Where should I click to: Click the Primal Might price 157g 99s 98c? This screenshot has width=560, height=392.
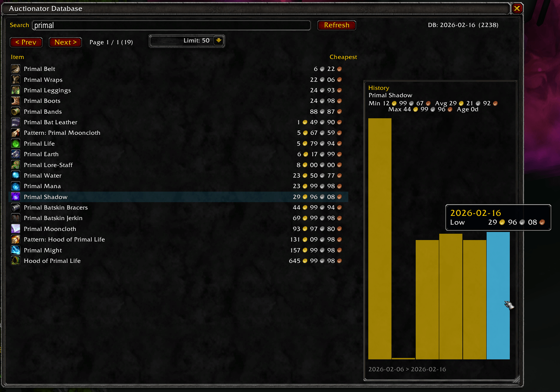coord(316,250)
